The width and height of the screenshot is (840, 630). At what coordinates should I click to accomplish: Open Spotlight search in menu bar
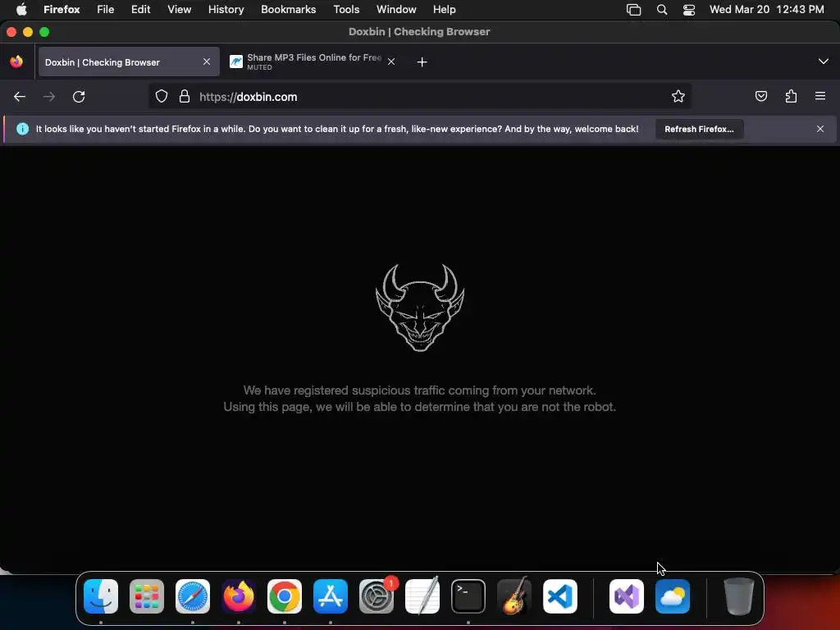pyautogui.click(x=662, y=10)
